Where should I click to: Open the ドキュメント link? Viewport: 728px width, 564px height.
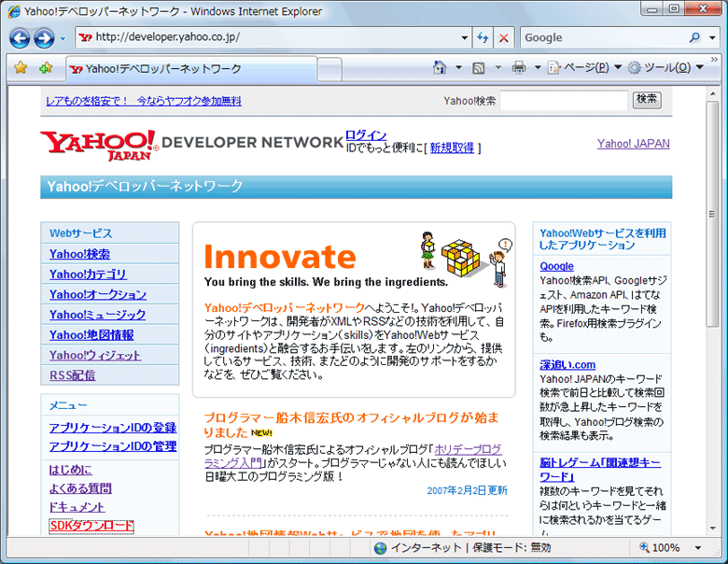77,507
